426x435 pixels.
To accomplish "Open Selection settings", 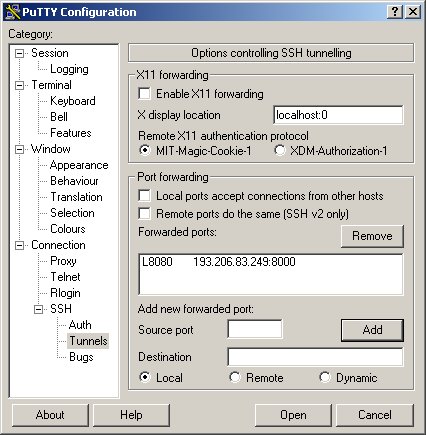I will [x=72, y=213].
